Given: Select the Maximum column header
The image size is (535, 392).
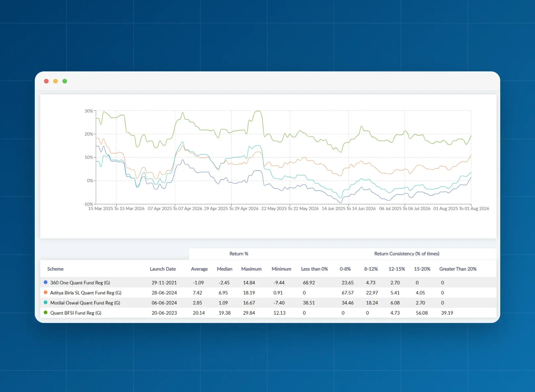Looking at the screenshot, I should tap(251, 269).
